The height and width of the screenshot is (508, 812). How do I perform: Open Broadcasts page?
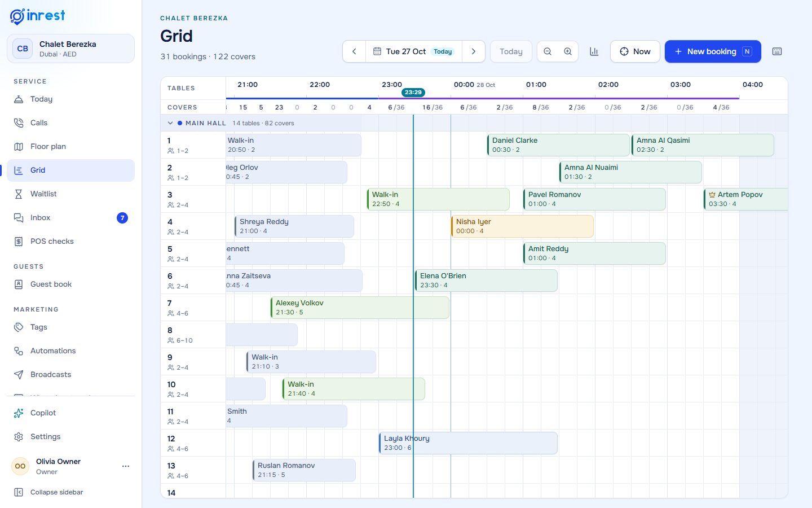71,374
